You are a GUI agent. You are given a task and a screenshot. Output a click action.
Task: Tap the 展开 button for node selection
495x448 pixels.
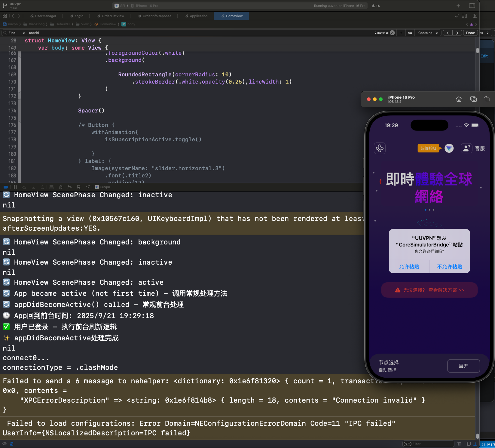pos(463,366)
